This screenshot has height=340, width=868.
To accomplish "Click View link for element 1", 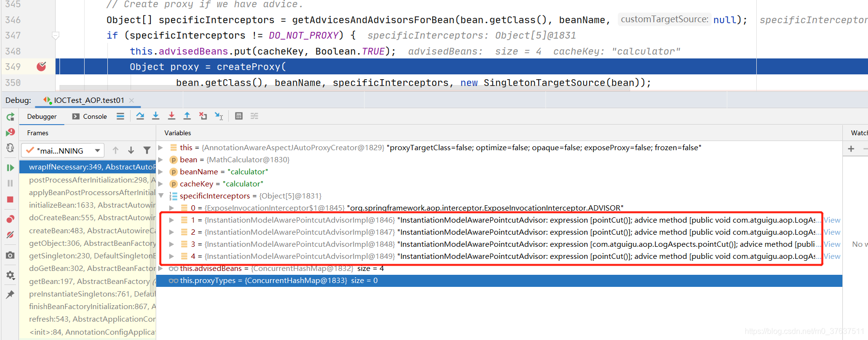I will click(832, 220).
